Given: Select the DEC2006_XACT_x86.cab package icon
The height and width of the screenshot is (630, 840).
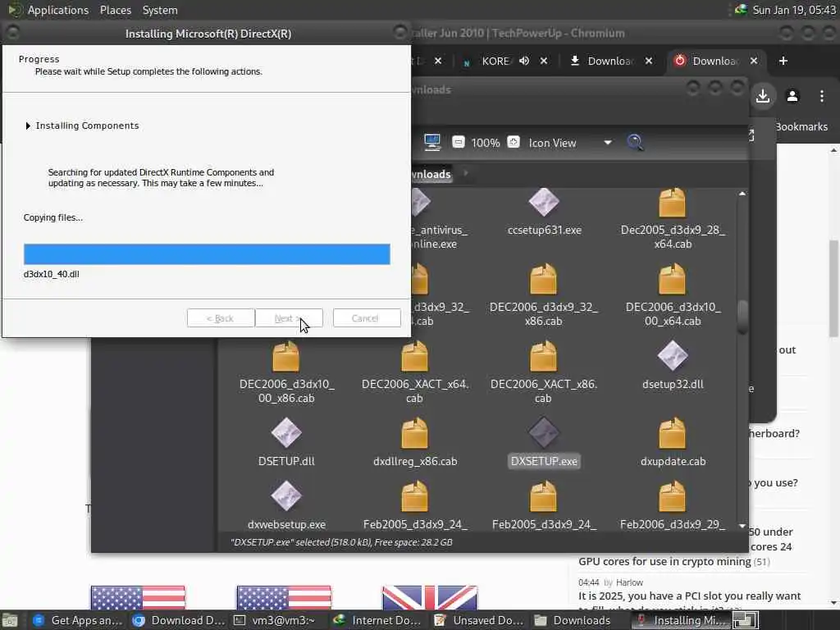Looking at the screenshot, I should 544,356.
